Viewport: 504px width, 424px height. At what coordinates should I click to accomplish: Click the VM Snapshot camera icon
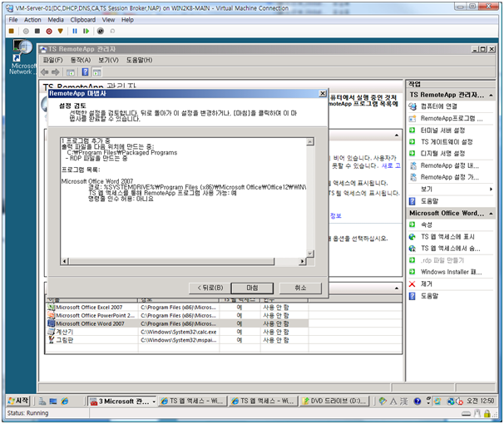point(101,31)
